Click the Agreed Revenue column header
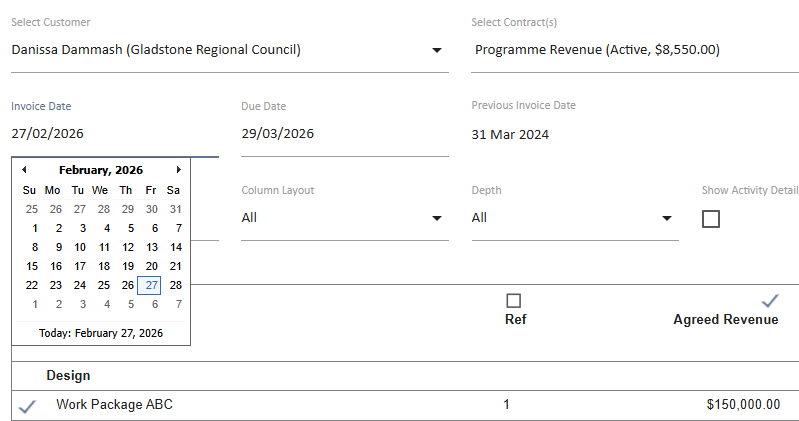Viewport: 799px width, 421px height. (x=725, y=320)
